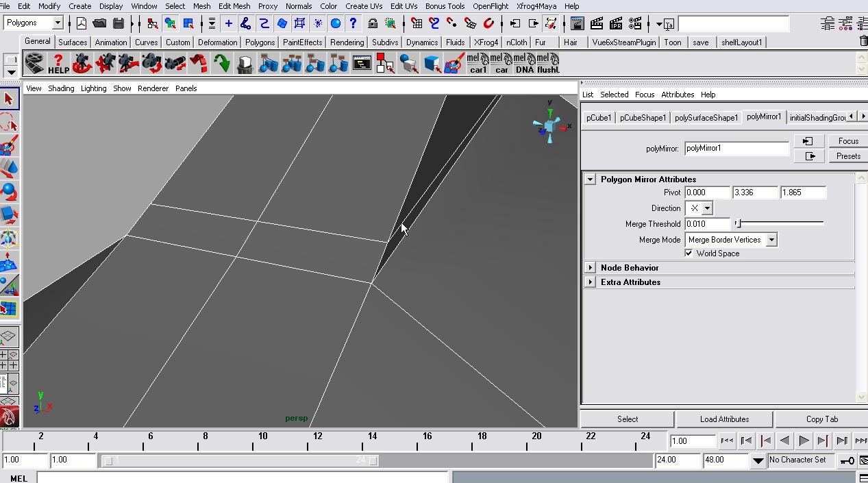Run the DNA MEL shelf script

point(525,64)
